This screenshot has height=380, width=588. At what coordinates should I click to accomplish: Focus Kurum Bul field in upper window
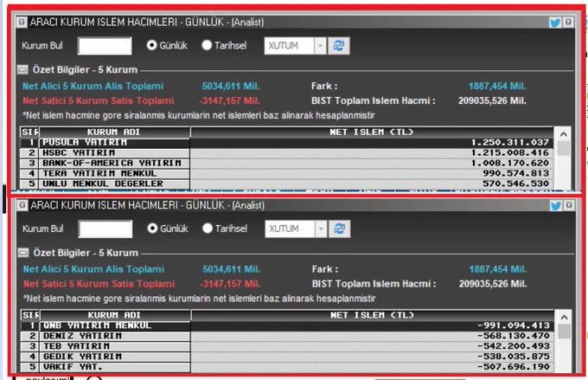point(105,46)
